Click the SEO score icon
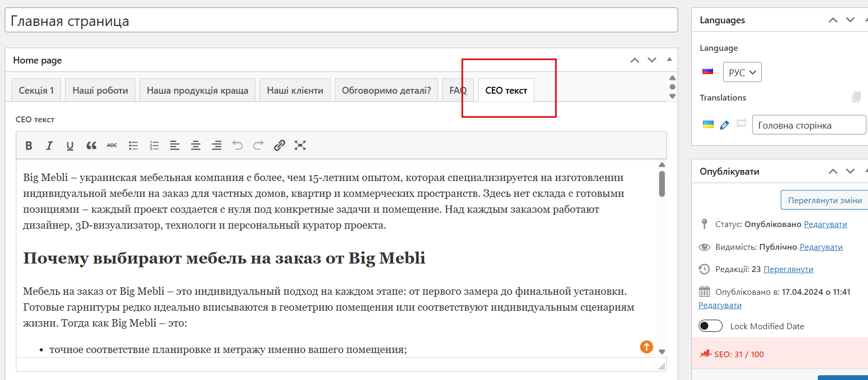 click(706, 354)
